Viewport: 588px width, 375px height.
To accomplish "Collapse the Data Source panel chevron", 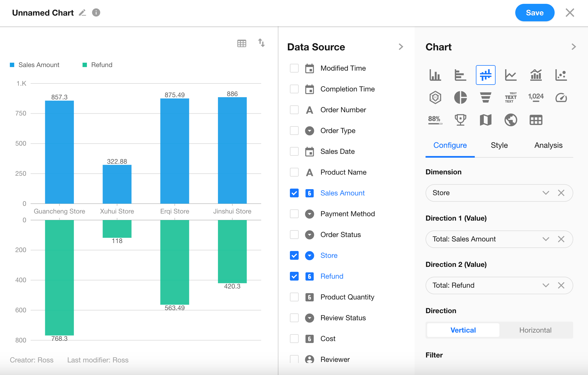I will [x=401, y=47].
